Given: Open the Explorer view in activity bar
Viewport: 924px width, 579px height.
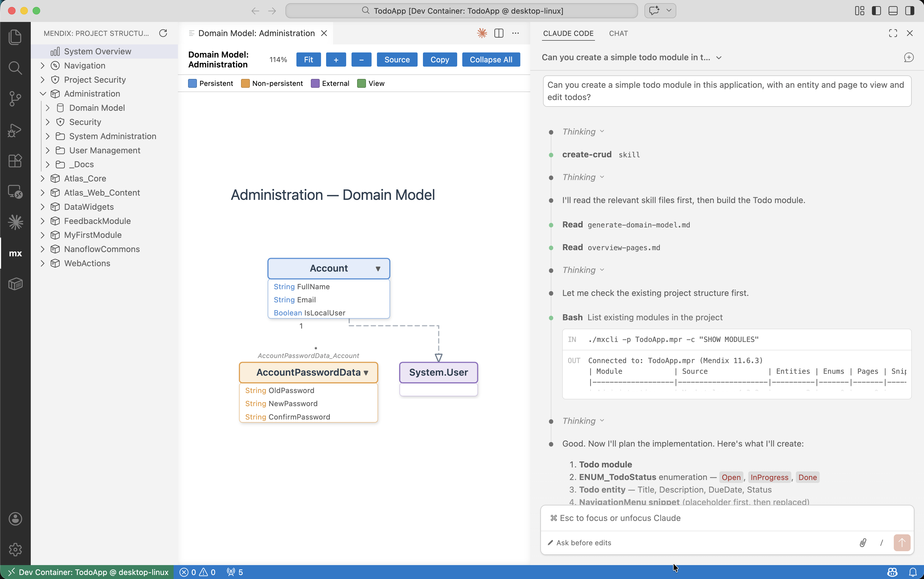Looking at the screenshot, I should tap(15, 37).
